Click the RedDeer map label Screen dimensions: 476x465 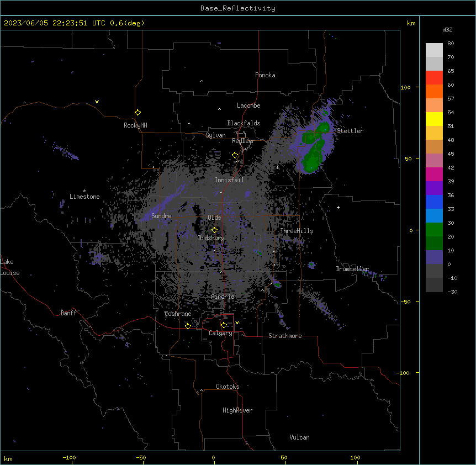point(243,141)
